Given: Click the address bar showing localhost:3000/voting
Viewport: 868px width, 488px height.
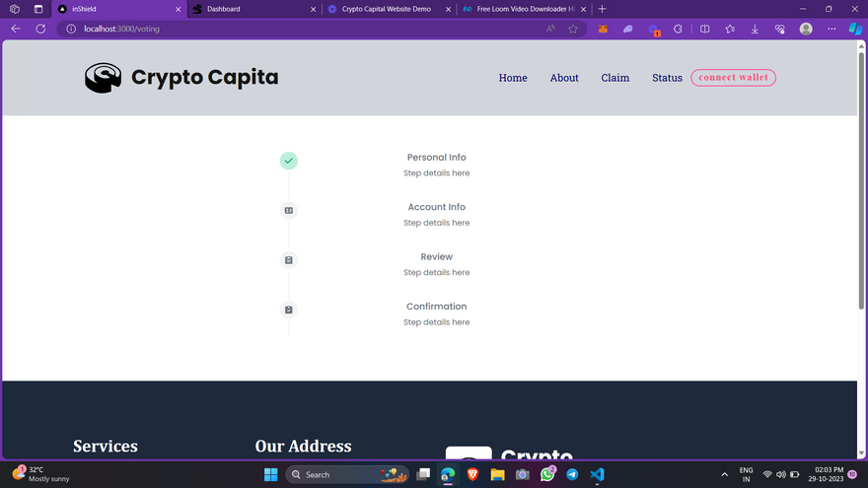Looking at the screenshot, I should point(296,29).
